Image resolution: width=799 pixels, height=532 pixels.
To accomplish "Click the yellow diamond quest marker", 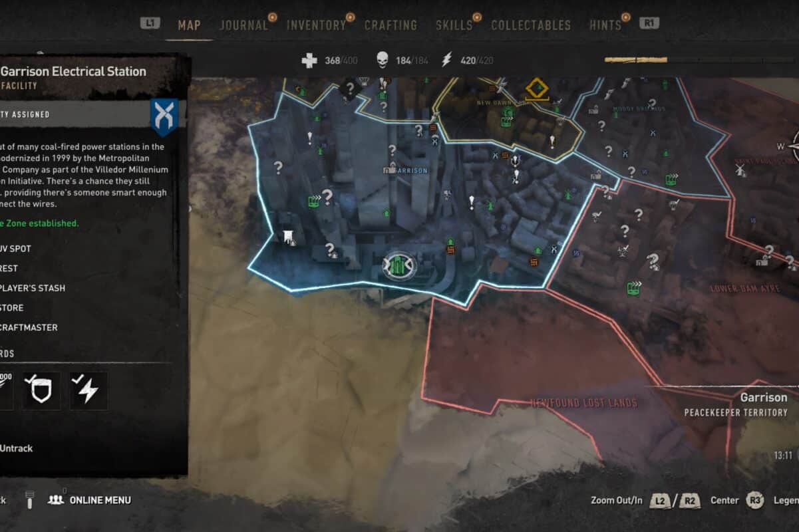I will coord(536,88).
